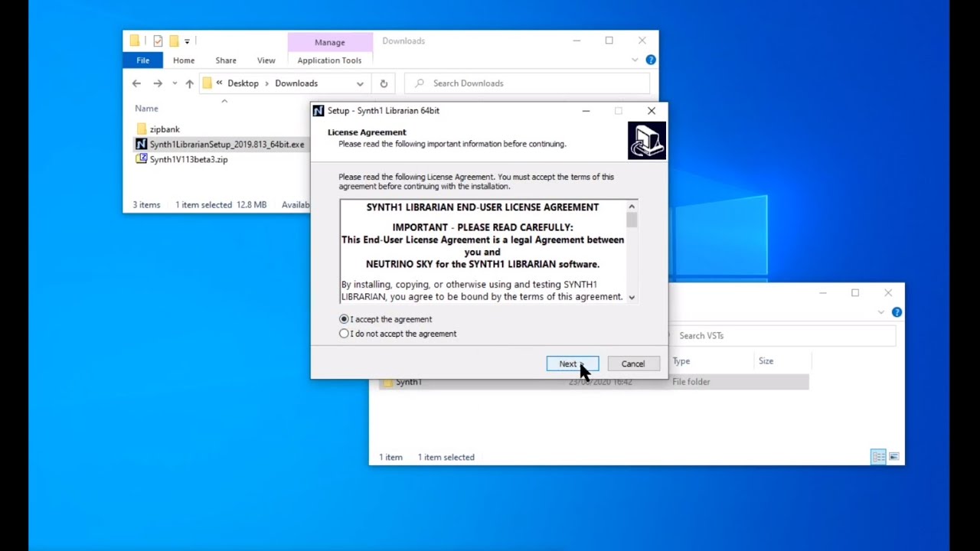Open the Share ribbon tab in Downloads
Screen dimensions: 980x551
pyautogui.click(x=226, y=60)
